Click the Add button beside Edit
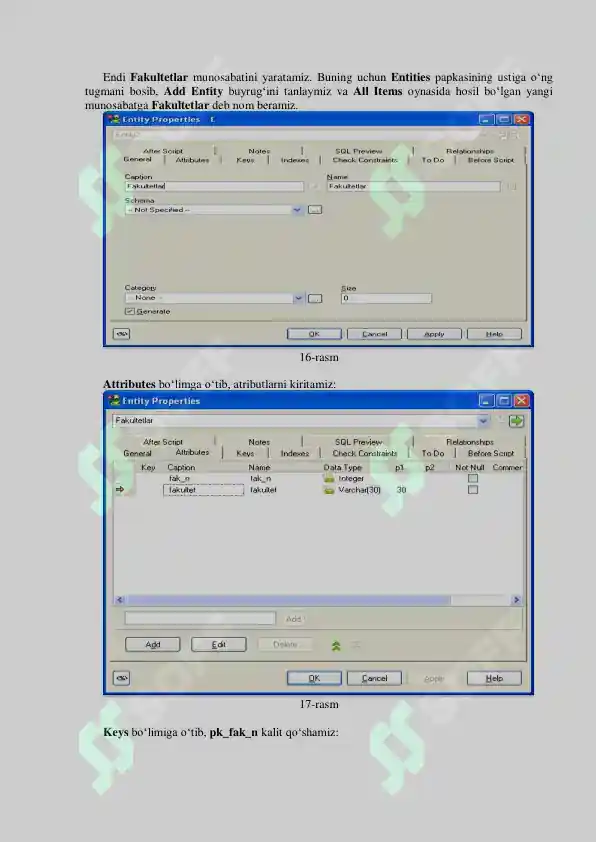Screen dimensions: 596x842 (152, 644)
